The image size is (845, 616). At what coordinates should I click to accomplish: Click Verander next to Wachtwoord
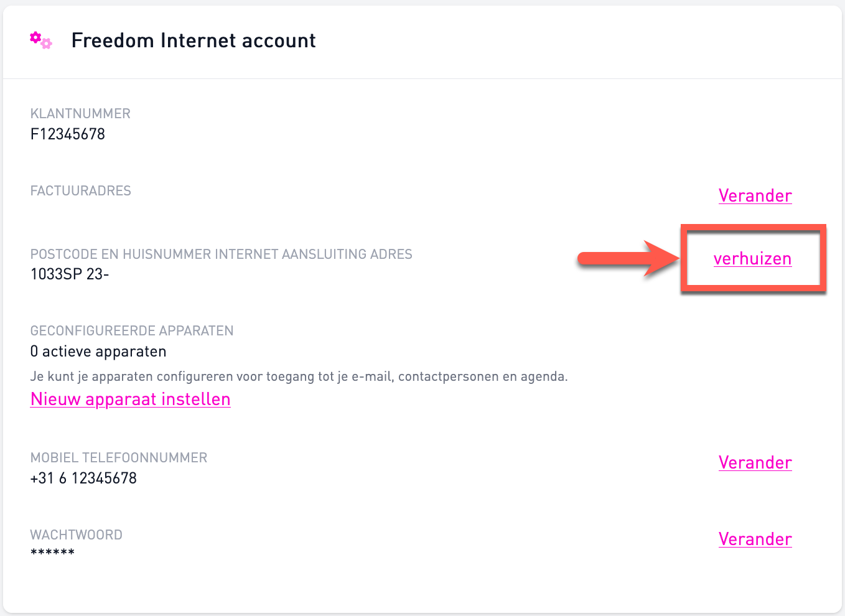coord(755,539)
